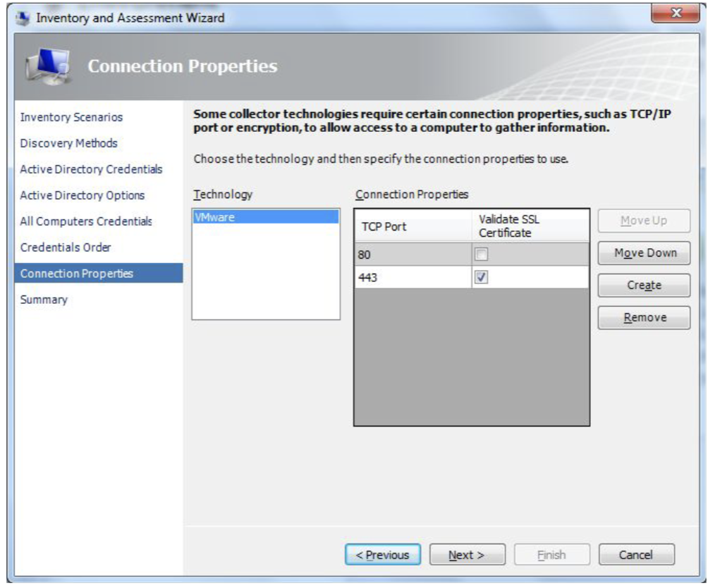Go to the Summary step
The image size is (715, 588).
coord(44,300)
